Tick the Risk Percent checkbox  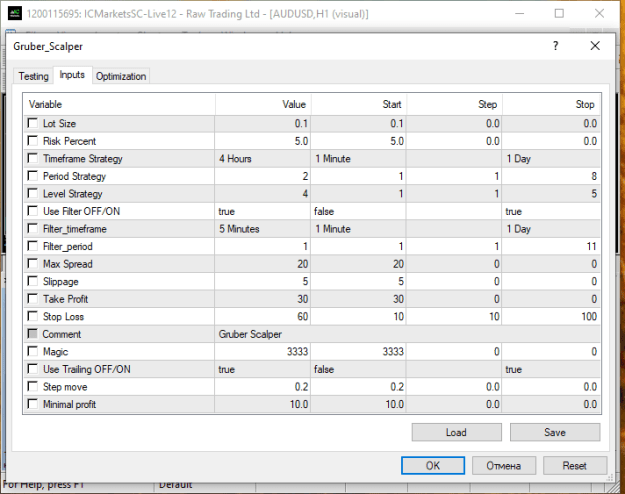coord(33,141)
